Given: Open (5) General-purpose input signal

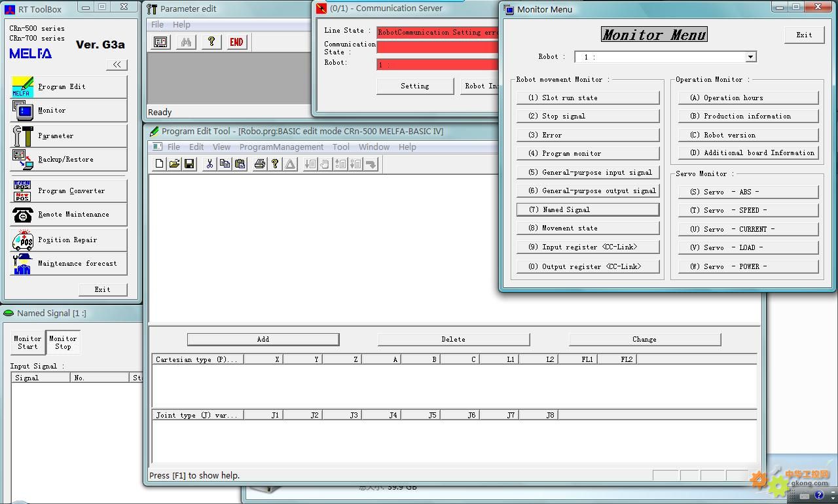Looking at the screenshot, I should 588,172.
